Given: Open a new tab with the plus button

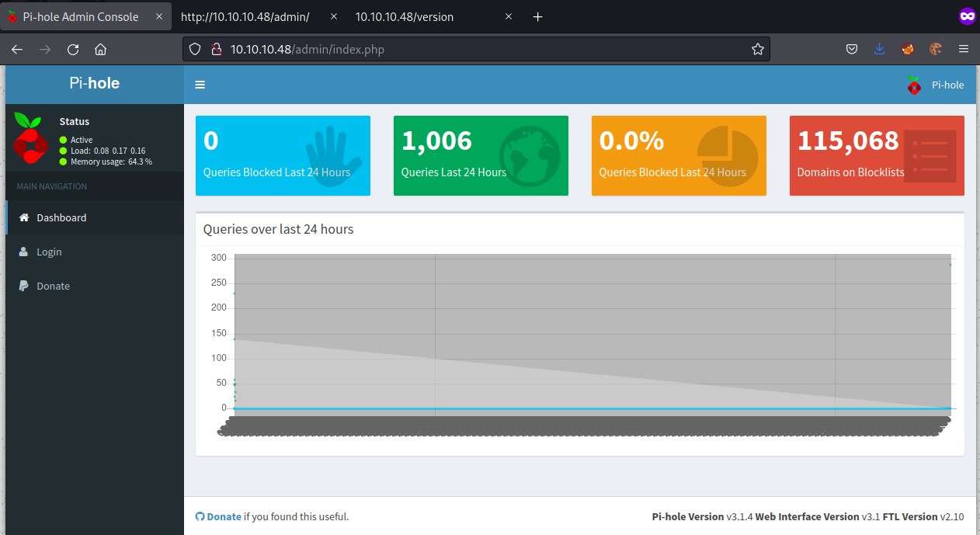Looking at the screenshot, I should 537,16.
